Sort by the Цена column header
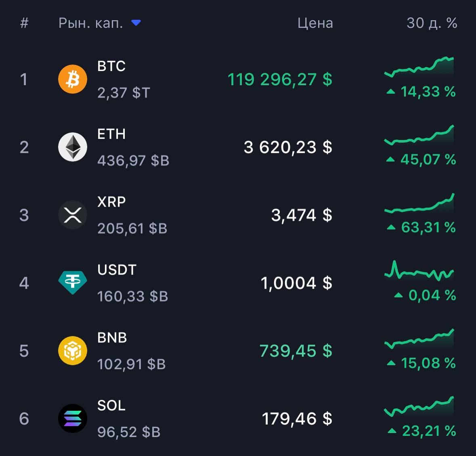The width and height of the screenshot is (476, 456). click(315, 23)
